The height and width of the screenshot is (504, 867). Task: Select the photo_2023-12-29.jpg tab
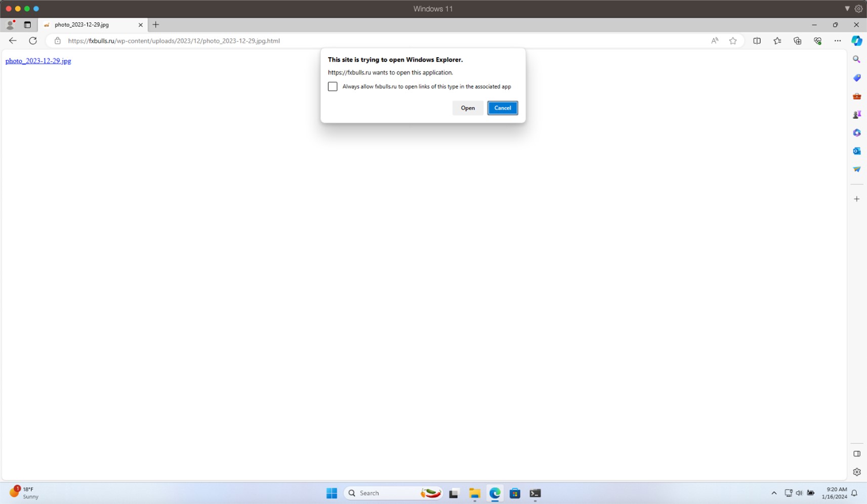pyautogui.click(x=86, y=24)
